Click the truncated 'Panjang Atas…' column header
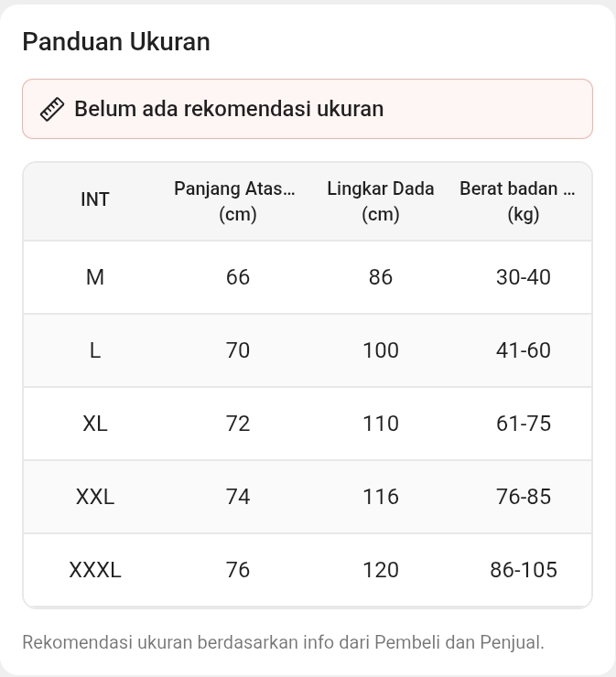 [238, 201]
